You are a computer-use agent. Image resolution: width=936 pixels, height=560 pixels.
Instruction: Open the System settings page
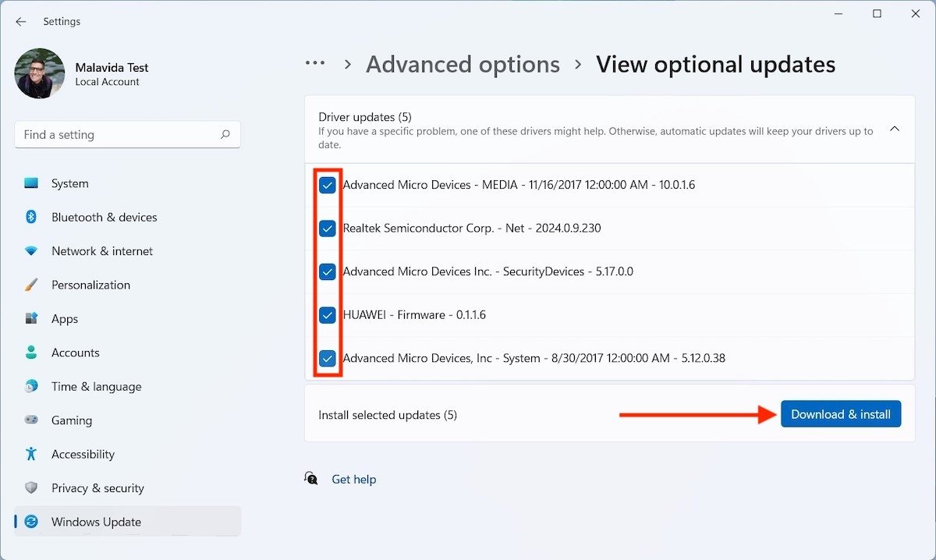(127, 183)
